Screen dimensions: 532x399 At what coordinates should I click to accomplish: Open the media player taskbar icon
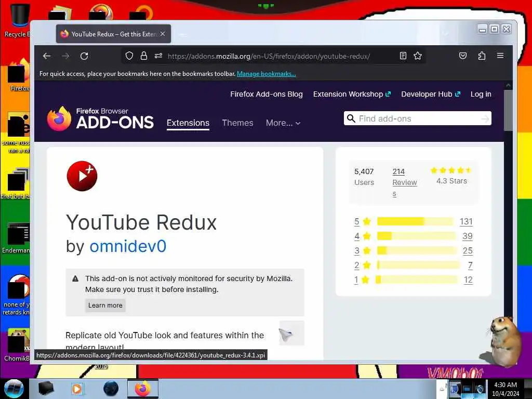77,389
